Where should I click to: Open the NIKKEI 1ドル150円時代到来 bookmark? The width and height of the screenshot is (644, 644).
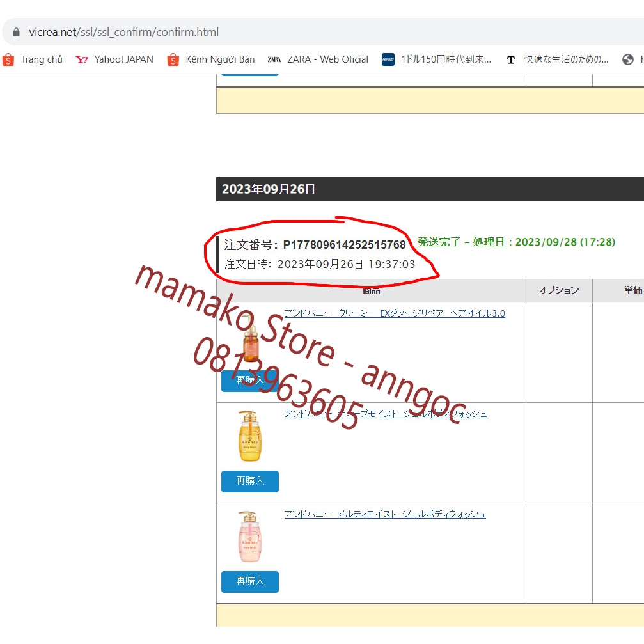click(438, 59)
